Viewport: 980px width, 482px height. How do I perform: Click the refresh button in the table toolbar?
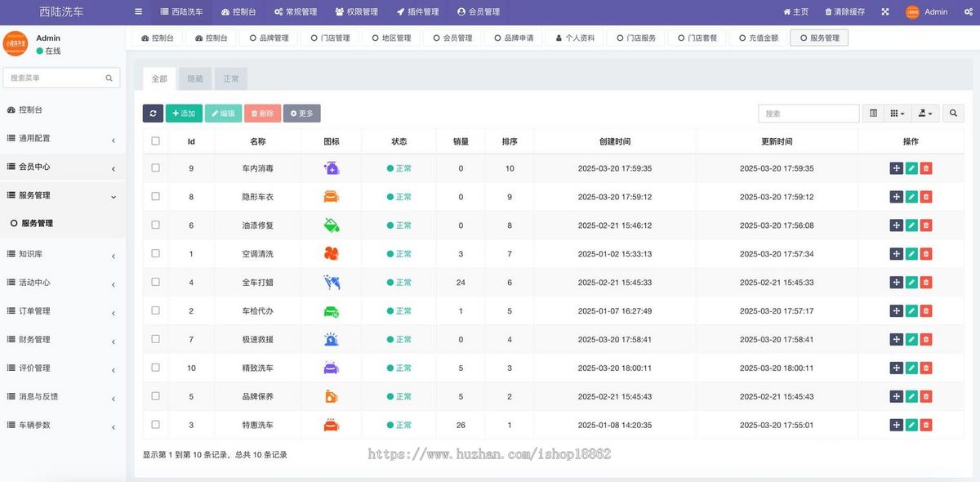[x=153, y=114]
